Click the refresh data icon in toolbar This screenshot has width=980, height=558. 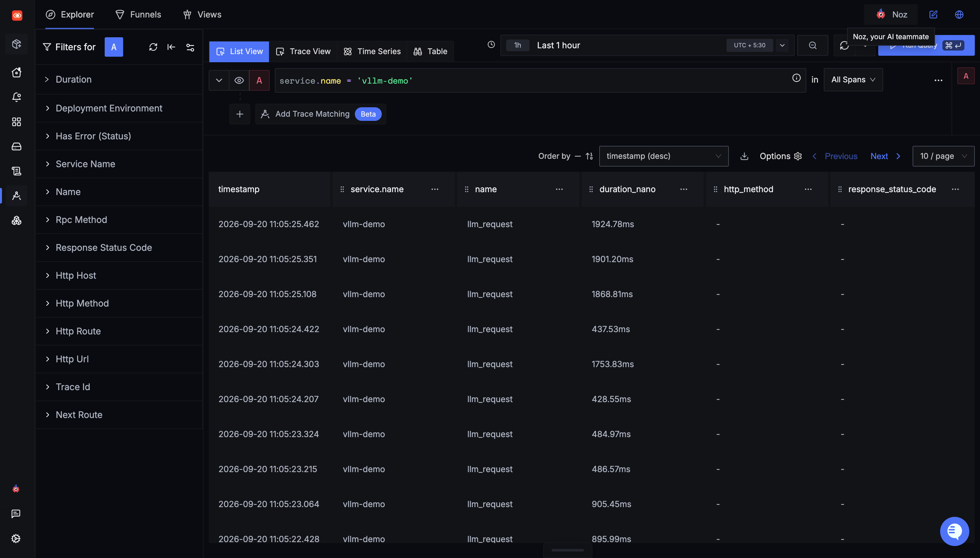pyautogui.click(x=844, y=46)
